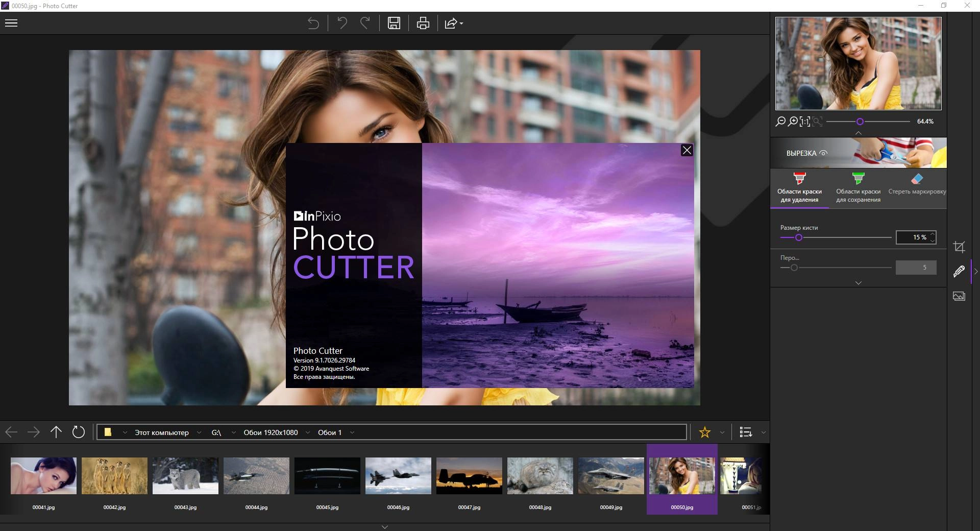Open the sort options dropdown
Viewport: 980px width, 531px height.
(764, 432)
